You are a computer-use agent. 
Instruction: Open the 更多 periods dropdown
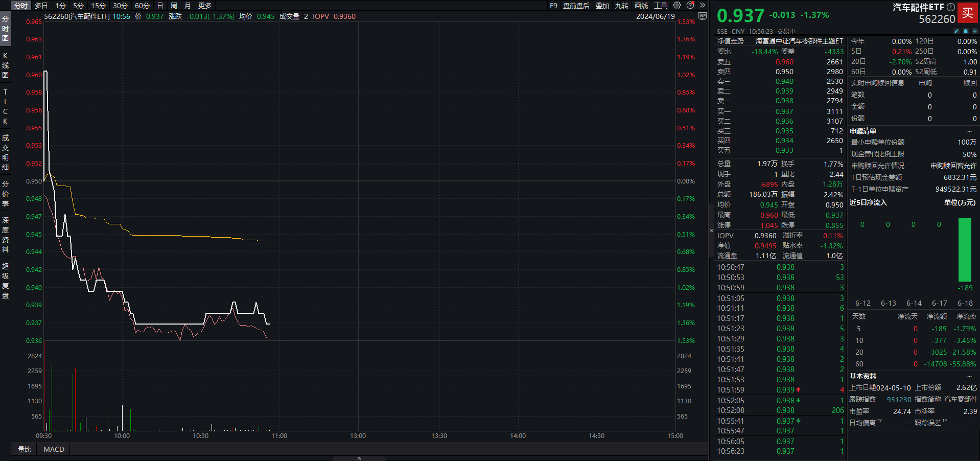[205, 6]
